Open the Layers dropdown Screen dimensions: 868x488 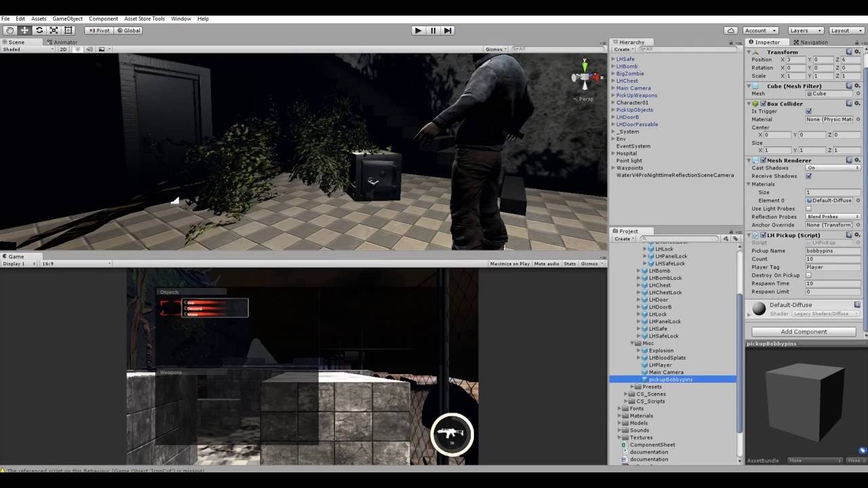coord(805,30)
